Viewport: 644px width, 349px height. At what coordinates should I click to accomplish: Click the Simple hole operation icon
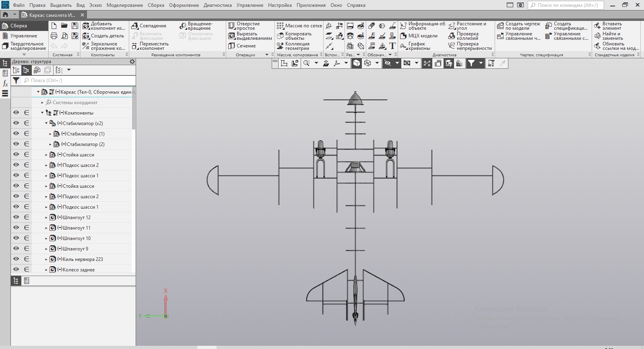[x=231, y=26]
